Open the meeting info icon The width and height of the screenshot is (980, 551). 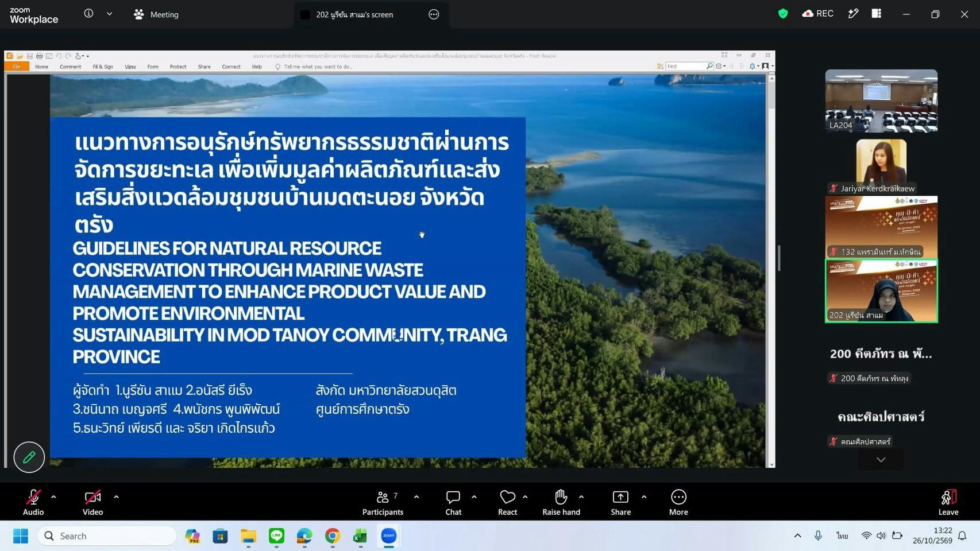[88, 14]
